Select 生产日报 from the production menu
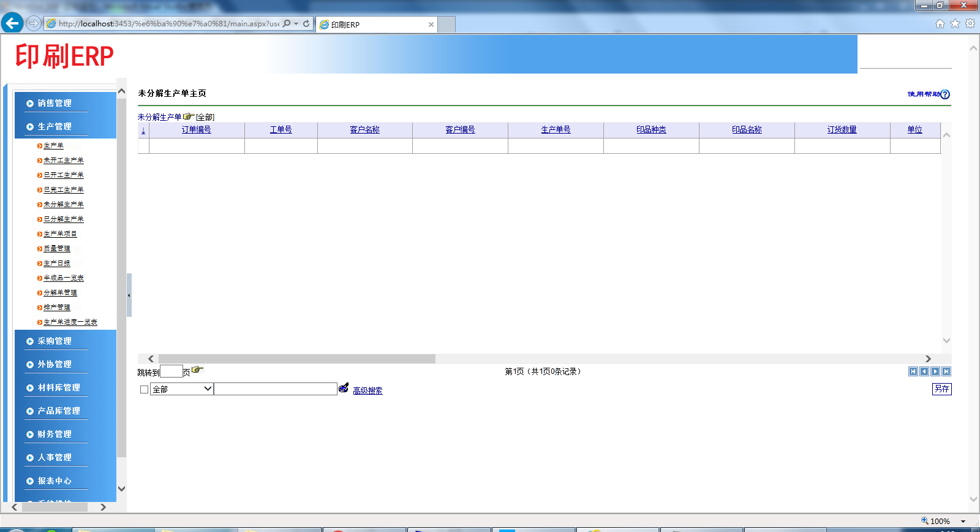Screen dimensions: 980x532 pyautogui.click(x=57, y=264)
